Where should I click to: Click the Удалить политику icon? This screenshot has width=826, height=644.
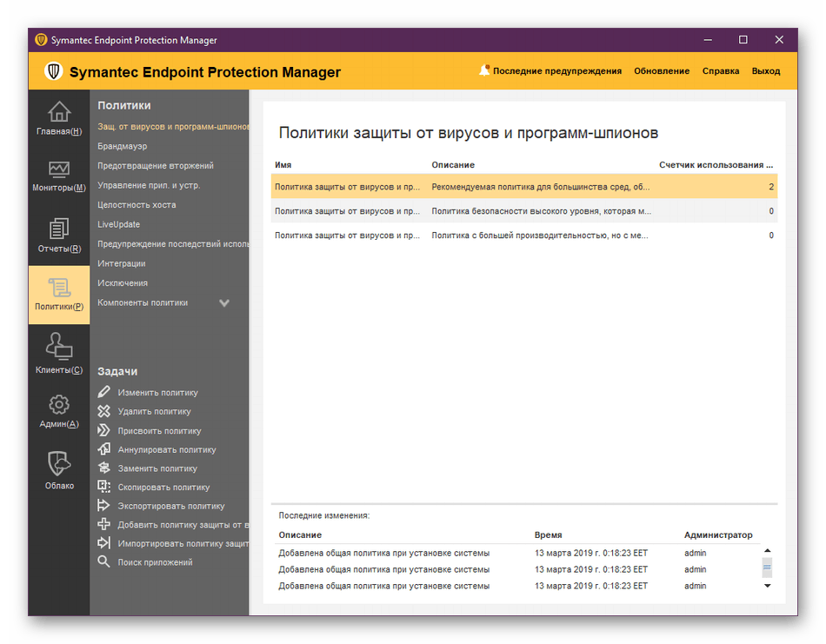105,411
